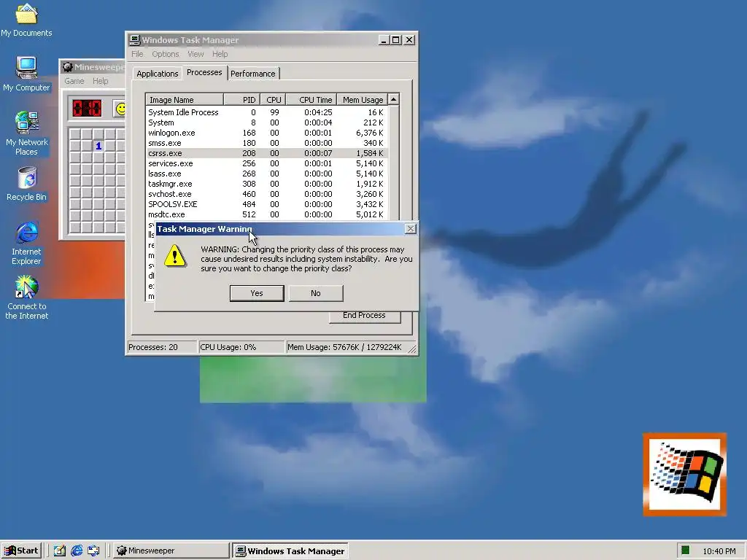Select smss.exe process row
This screenshot has height=560, width=747.
[267, 144]
